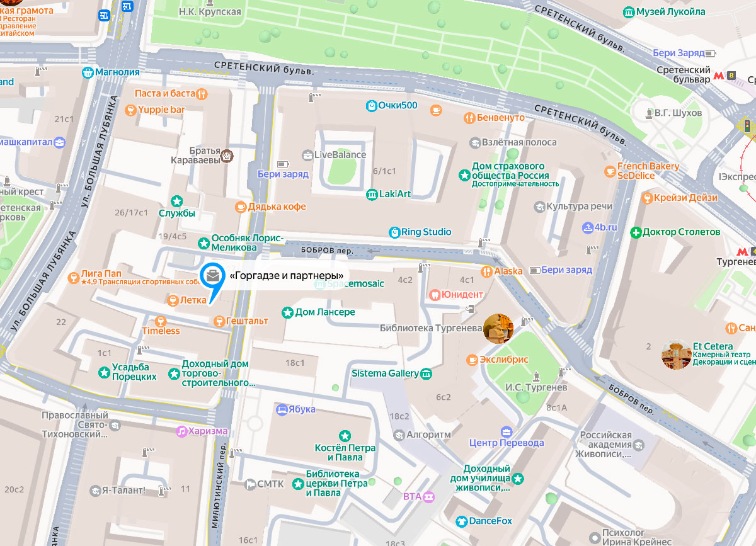The width and height of the screenshot is (756, 546).
Task: Open the Et Cetera theatre photo thumbnail
Action: [677, 354]
